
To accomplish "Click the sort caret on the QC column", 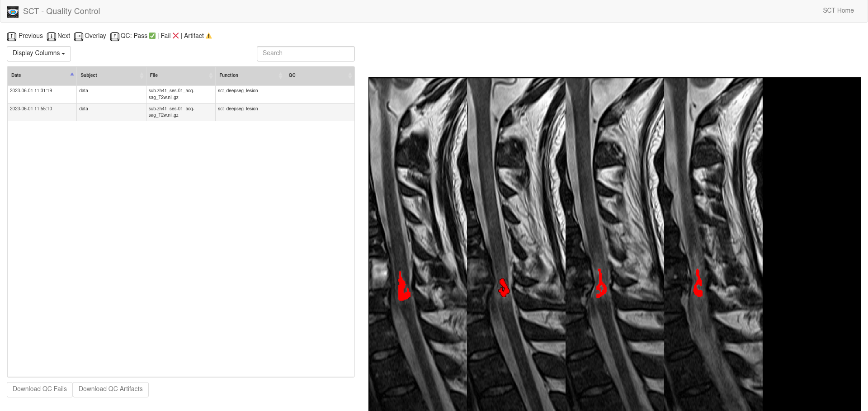I will (350, 76).
